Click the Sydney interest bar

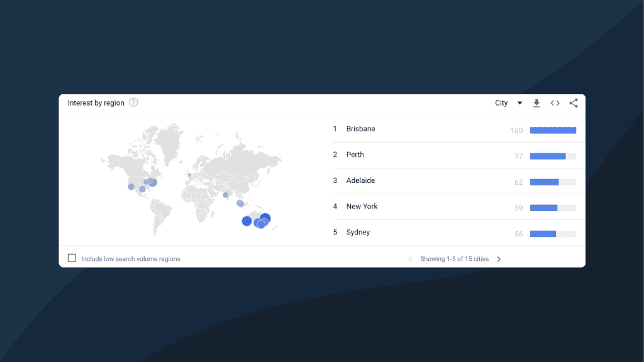click(x=553, y=234)
